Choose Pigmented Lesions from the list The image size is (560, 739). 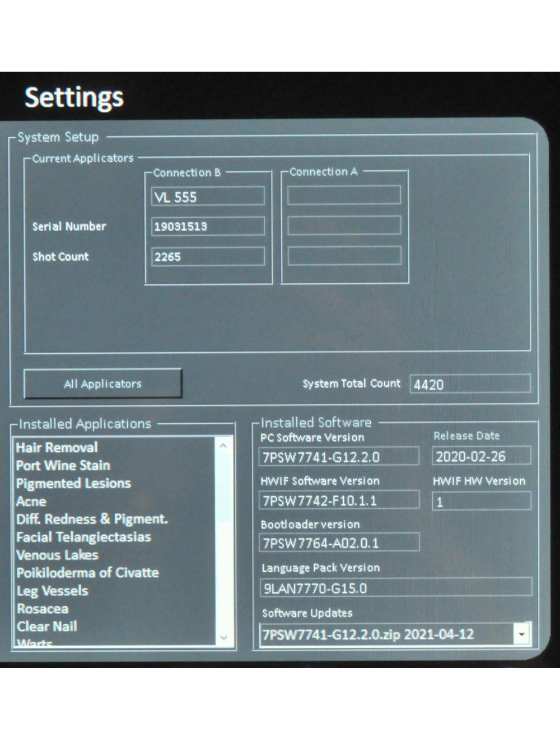click(x=73, y=483)
